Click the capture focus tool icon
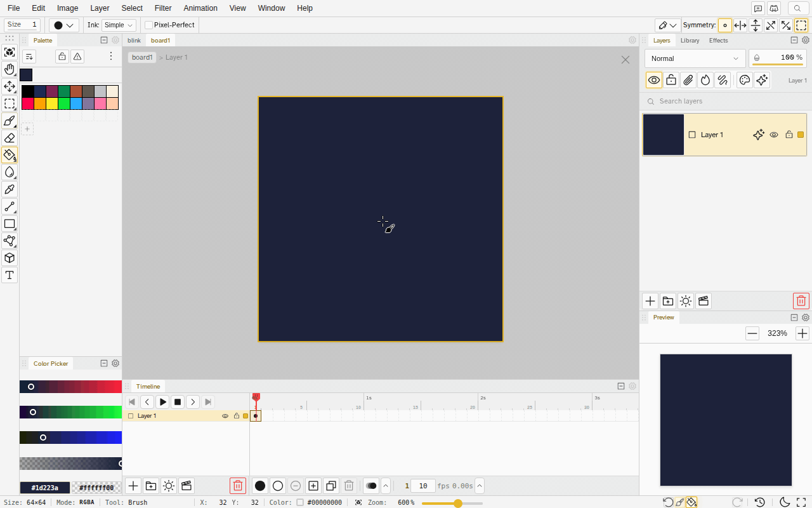Screen dimensions: 812x508 click(10, 52)
